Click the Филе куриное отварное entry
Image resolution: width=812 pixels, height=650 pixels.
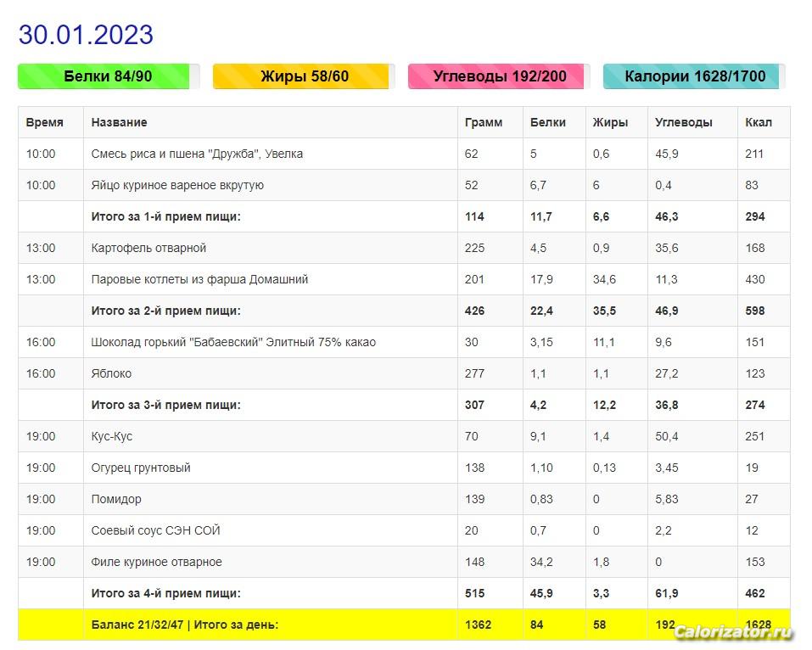(156, 562)
